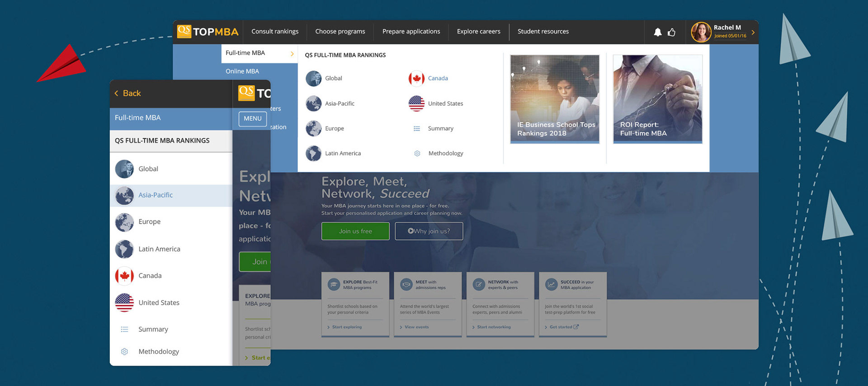This screenshot has width=868, height=386.
Task: Open the Start exploring link
Action: [347, 327]
